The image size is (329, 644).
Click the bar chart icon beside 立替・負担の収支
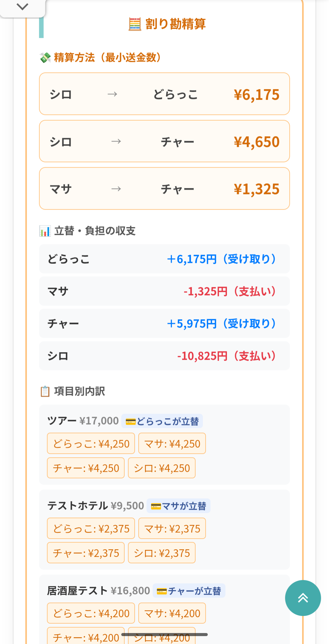click(45, 231)
